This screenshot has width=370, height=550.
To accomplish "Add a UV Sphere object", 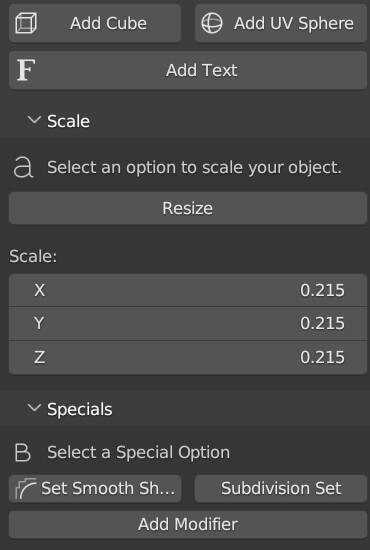I will click(281, 24).
